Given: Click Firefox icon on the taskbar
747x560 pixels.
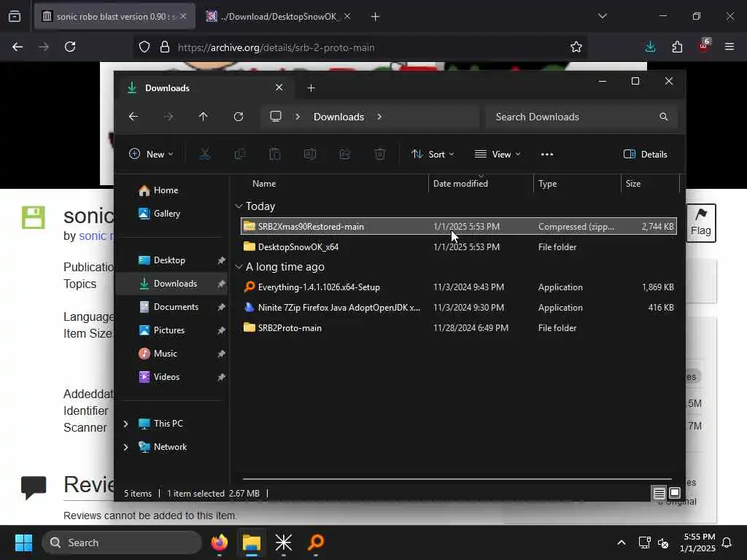Looking at the screenshot, I should 220,542.
